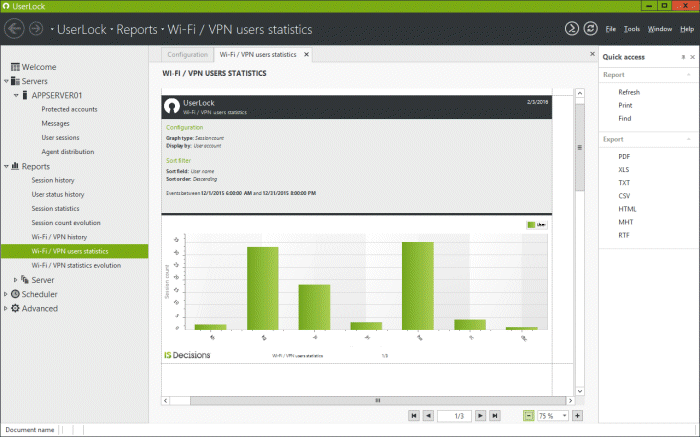
Task: Click Print in Quick access
Action: click(625, 105)
